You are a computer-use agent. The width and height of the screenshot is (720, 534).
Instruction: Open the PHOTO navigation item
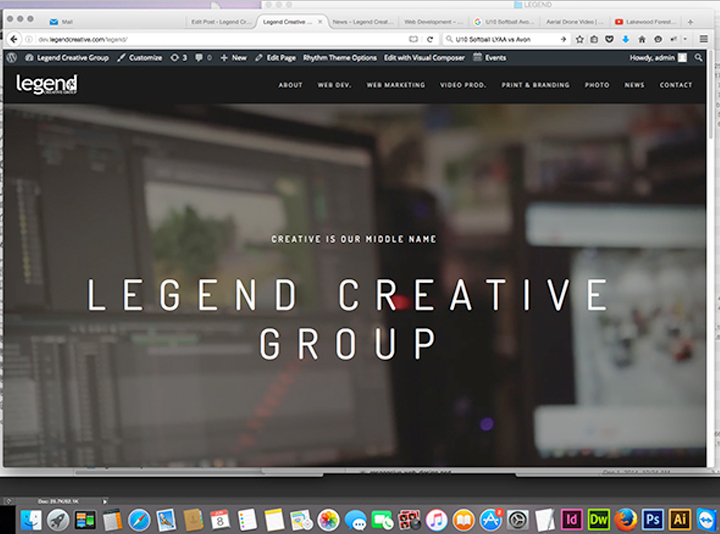597,85
